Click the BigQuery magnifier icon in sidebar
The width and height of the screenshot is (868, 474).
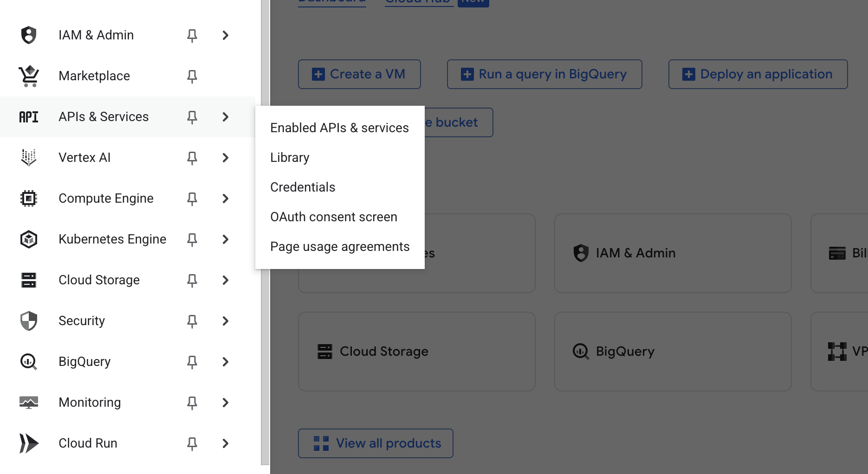pyautogui.click(x=29, y=362)
